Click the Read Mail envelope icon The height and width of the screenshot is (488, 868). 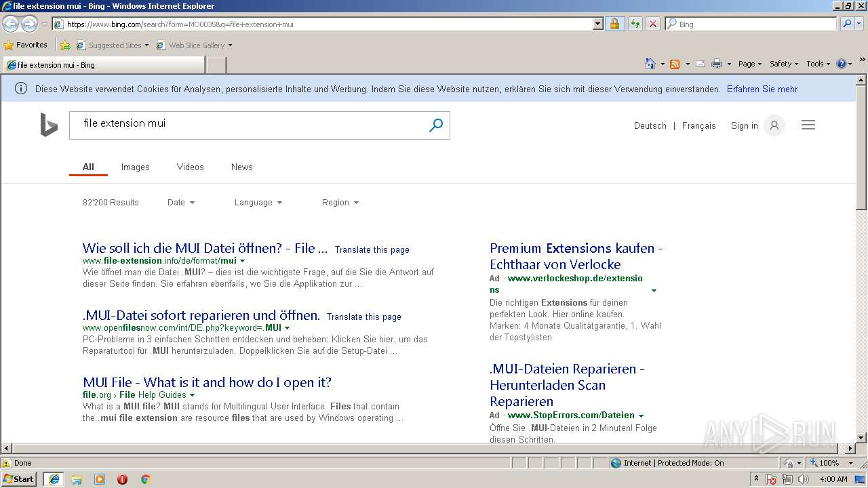tap(701, 64)
